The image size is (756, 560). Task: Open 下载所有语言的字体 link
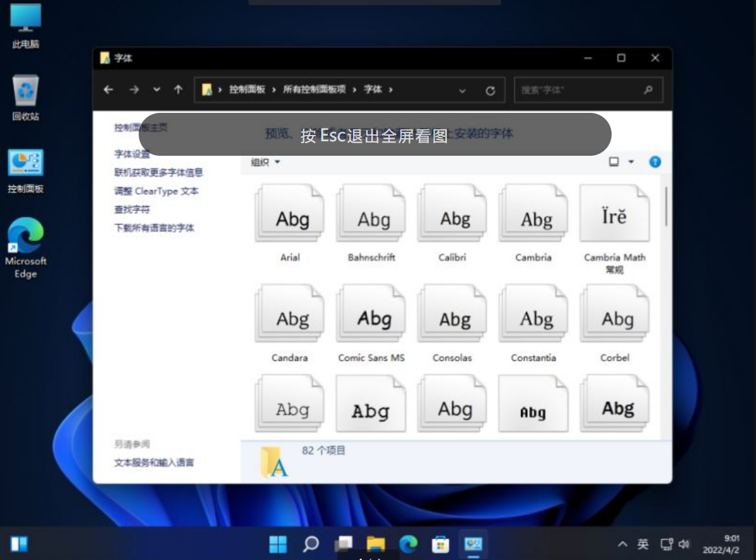coord(154,228)
